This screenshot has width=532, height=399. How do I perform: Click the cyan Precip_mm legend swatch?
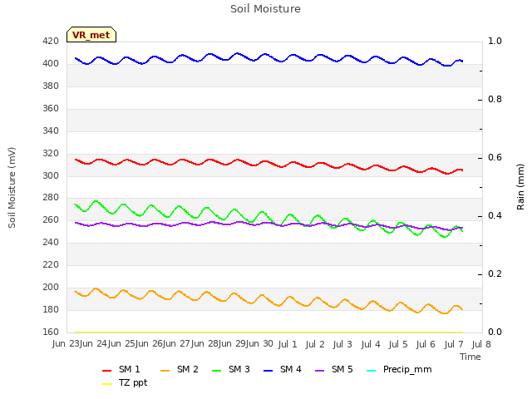click(x=372, y=371)
